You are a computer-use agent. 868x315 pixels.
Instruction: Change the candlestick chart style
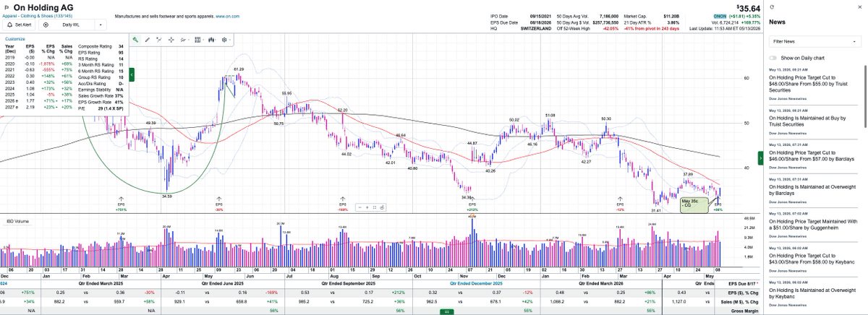[213, 40]
